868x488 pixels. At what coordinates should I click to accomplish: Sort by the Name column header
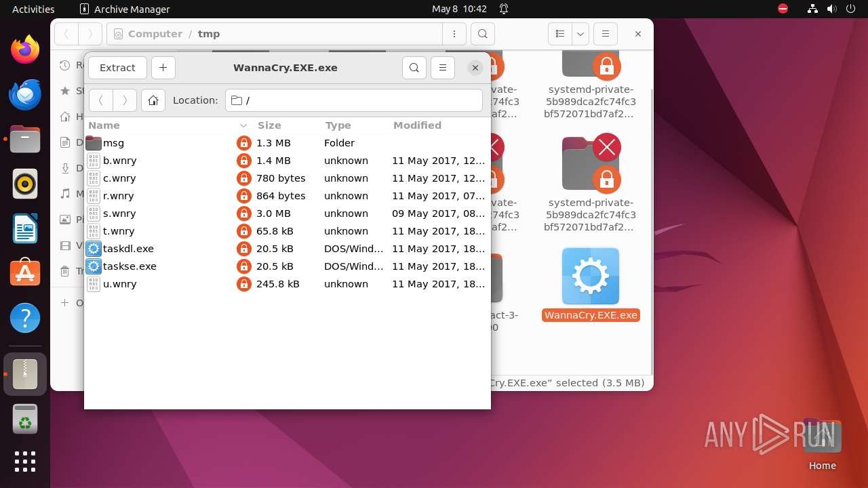[168, 125]
